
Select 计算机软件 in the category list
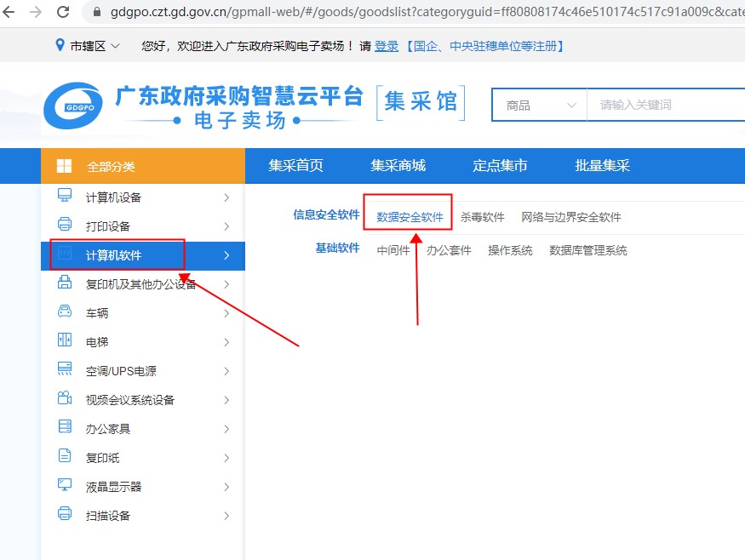coord(143,255)
